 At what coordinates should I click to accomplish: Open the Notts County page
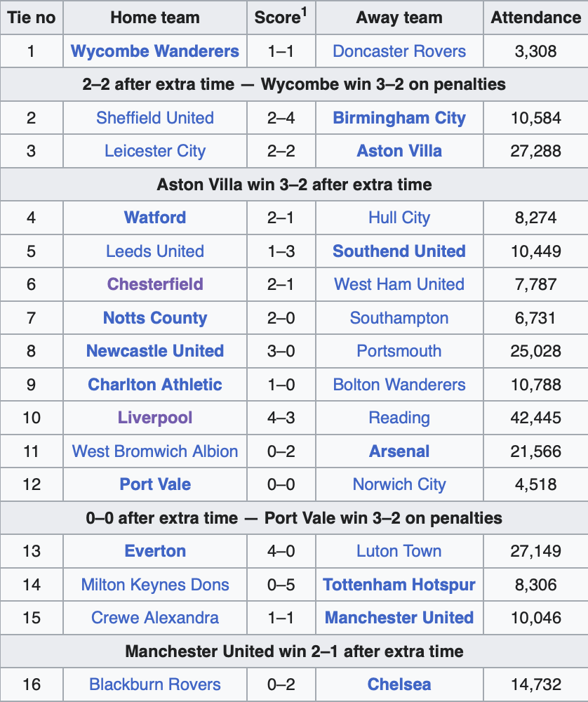(x=155, y=318)
